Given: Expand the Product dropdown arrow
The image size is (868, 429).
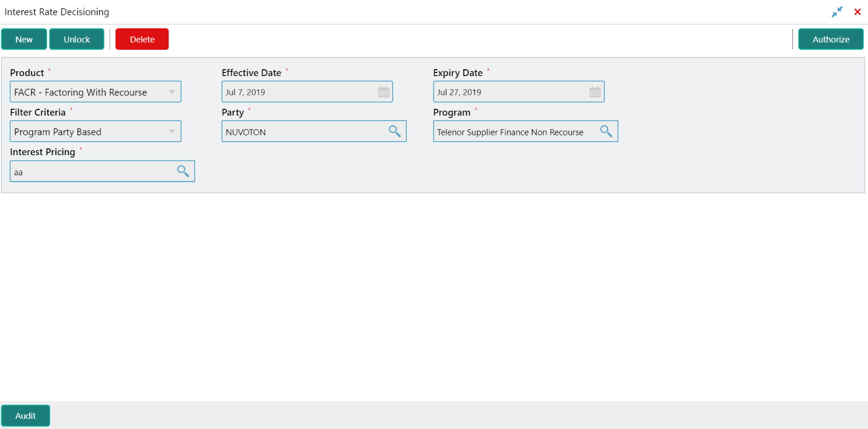Looking at the screenshot, I should click(x=172, y=92).
